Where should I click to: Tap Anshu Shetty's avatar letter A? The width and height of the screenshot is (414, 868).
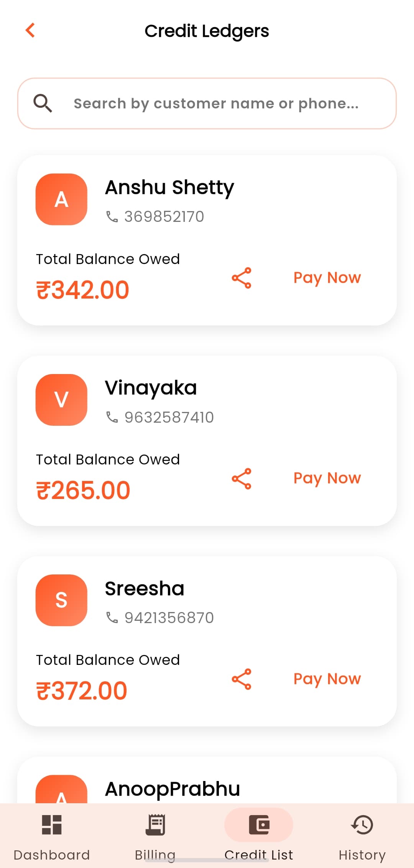pos(61,199)
